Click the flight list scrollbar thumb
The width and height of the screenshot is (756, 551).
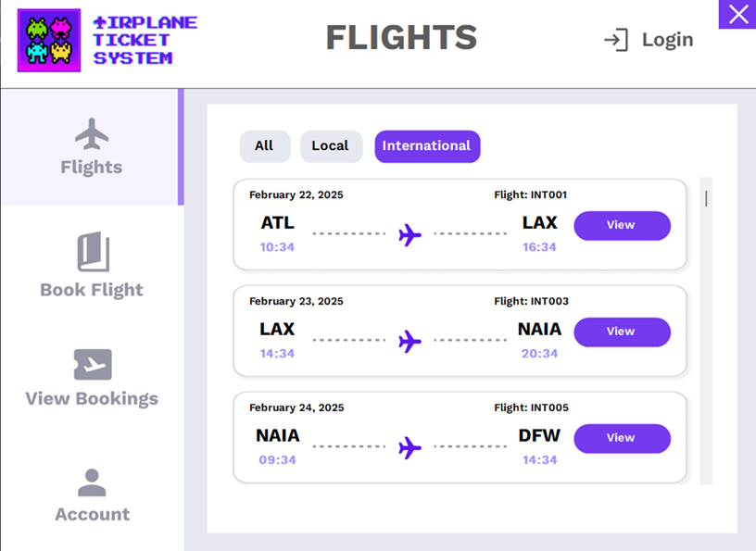pos(706,198)
